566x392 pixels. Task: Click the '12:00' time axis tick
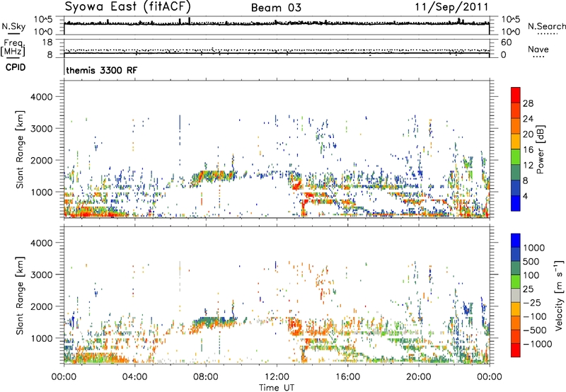pyautogui.click(x=277, y=377)
